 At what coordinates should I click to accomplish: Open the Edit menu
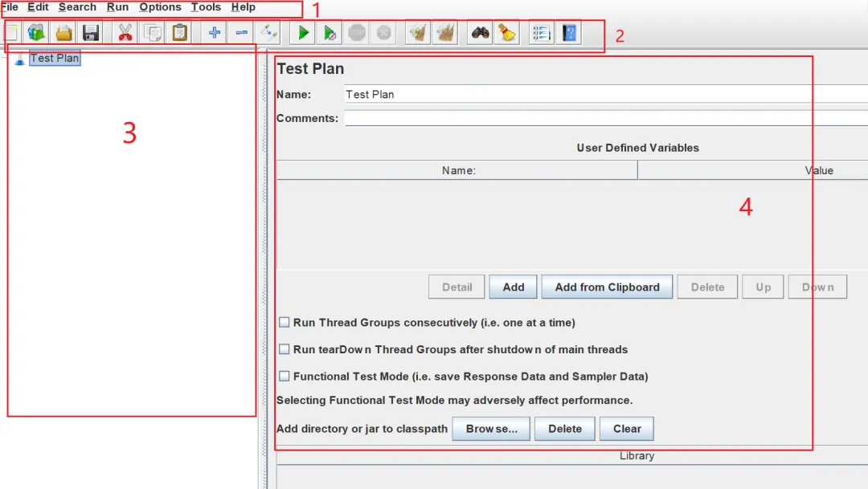click(39, 6)
